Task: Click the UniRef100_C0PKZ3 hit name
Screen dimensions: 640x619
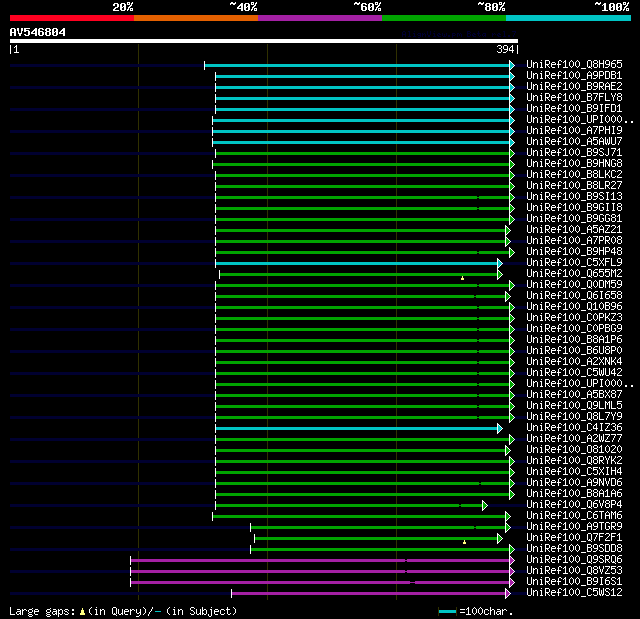Action: click(x=574, y=318)
